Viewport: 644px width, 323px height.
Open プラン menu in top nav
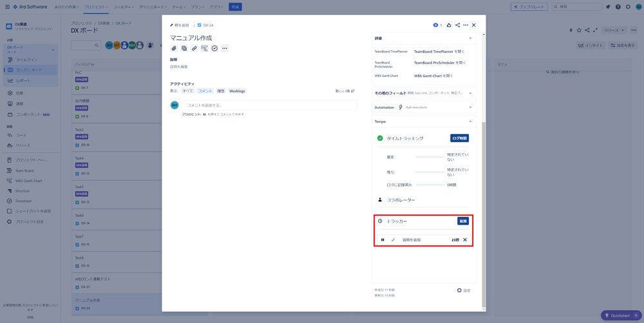pos(197,7)
